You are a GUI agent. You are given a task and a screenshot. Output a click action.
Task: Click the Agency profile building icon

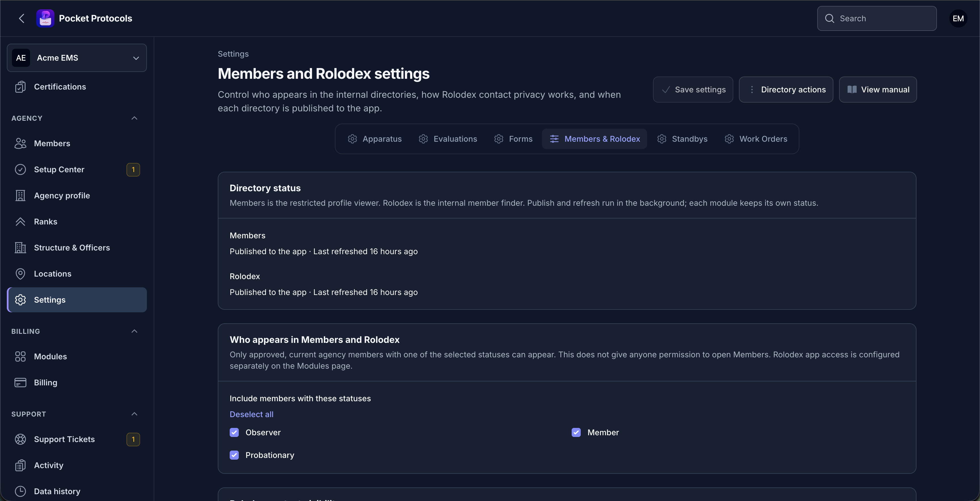(20, 195)
